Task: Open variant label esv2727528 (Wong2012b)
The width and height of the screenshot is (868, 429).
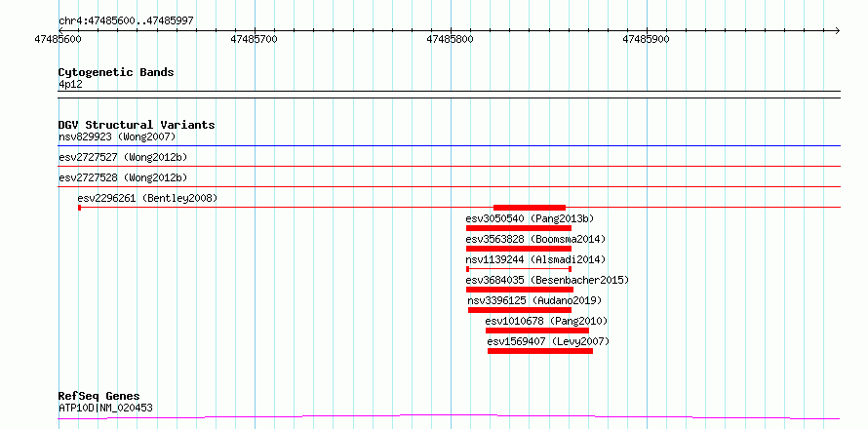Action: [x=123, y=177]
